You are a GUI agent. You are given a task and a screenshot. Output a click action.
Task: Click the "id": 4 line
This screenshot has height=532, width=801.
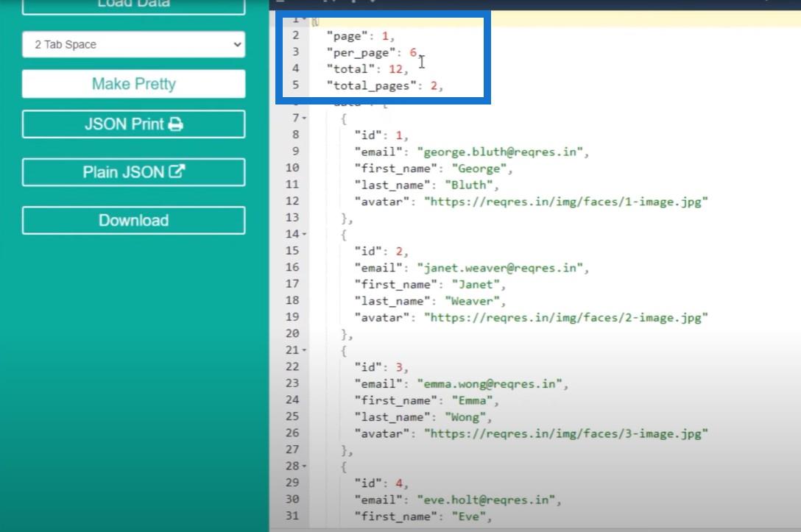coord(381,483)
